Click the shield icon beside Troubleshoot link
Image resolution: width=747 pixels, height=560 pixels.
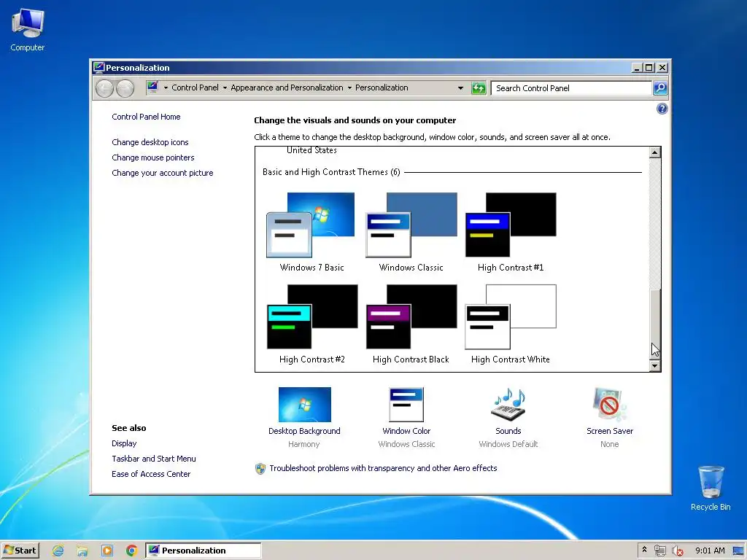click(260, 469)
